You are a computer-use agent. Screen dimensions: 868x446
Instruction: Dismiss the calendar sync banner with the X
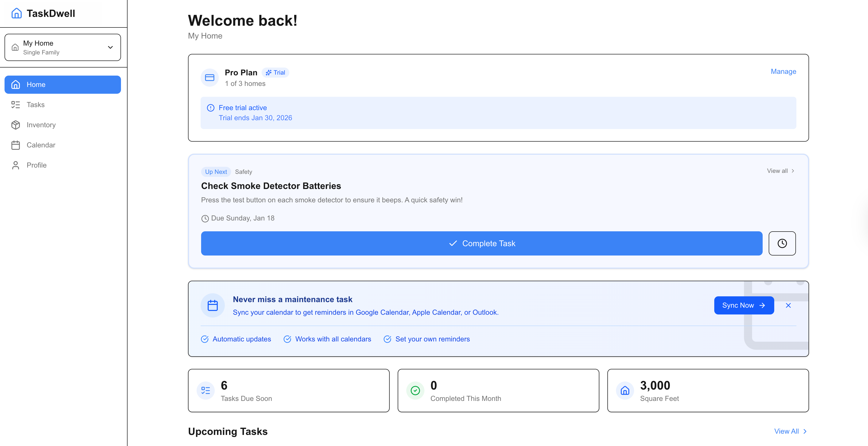(x=788, y=305)
